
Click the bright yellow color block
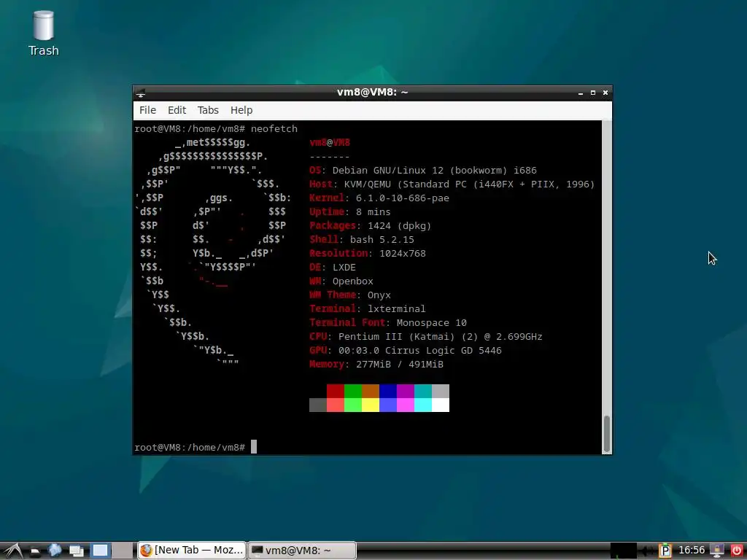[x=371, y=405]
